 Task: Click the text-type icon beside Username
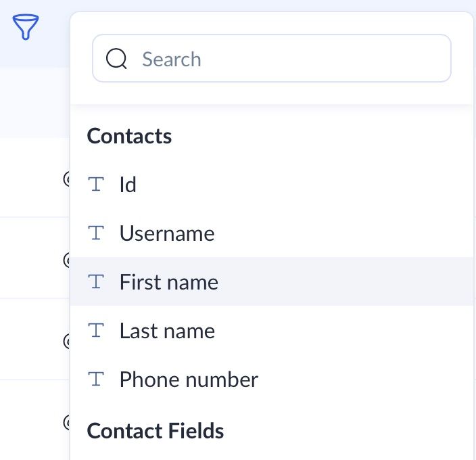click(97, 233)
